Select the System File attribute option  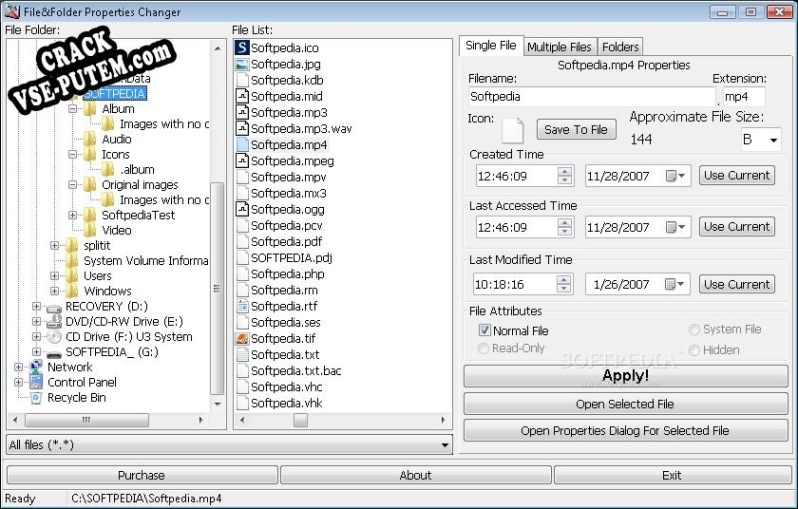tap(694, 329)
